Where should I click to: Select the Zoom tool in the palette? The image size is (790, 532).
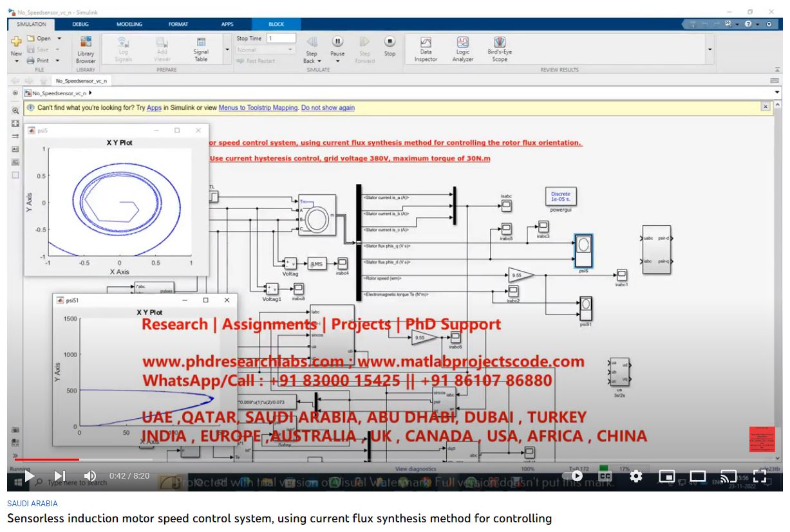[15, 111]
